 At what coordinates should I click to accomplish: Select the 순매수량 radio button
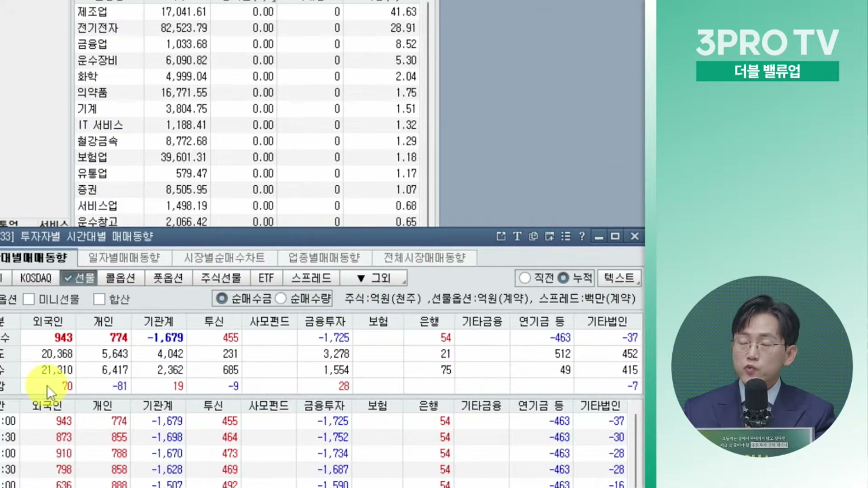281,299
